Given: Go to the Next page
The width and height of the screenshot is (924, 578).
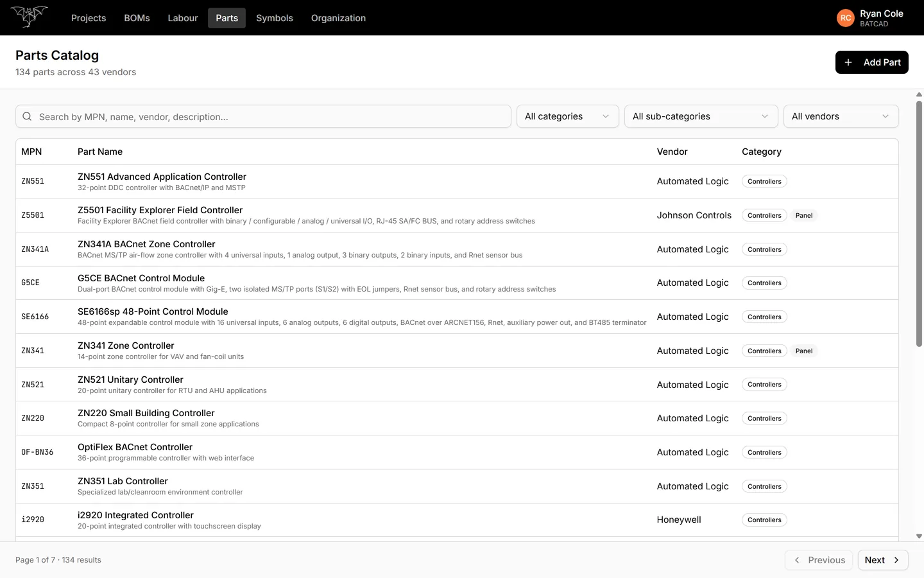Looking at the screenshot, I should coord(882,560).
